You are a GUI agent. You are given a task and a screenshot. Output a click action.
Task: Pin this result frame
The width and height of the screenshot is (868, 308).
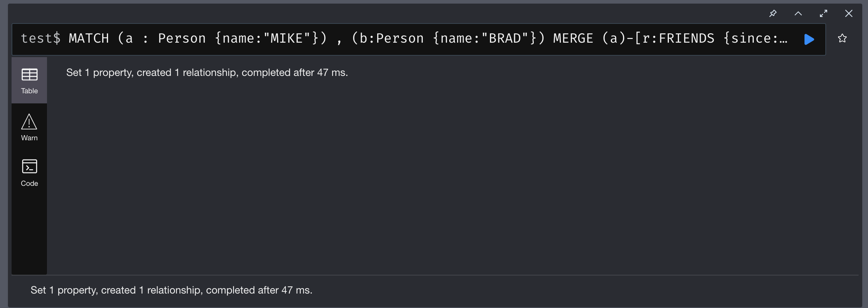pos(773,13)
